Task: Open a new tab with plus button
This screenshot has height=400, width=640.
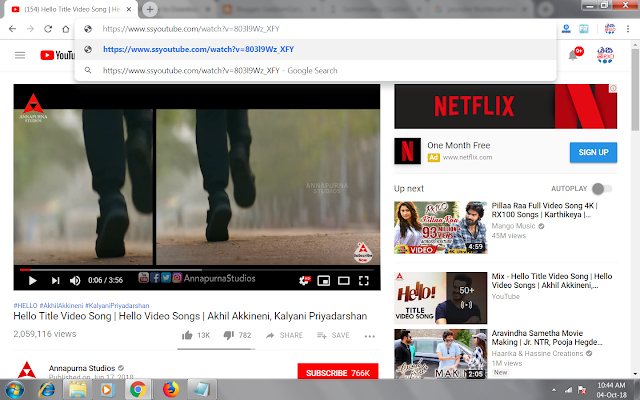Action: point(150,9)
